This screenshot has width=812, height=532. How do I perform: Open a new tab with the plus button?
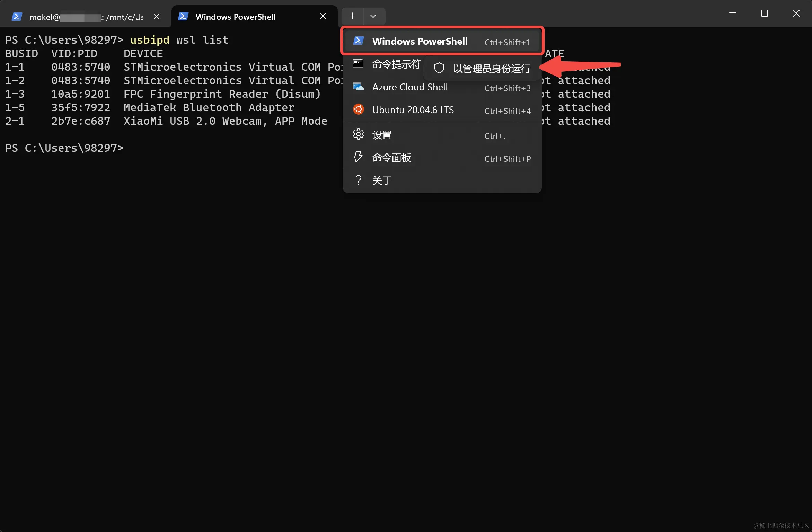352,16
